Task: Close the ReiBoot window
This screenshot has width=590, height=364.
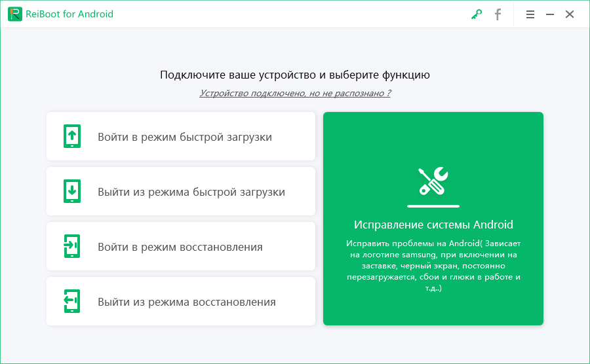Action: (x=570, y=14)
